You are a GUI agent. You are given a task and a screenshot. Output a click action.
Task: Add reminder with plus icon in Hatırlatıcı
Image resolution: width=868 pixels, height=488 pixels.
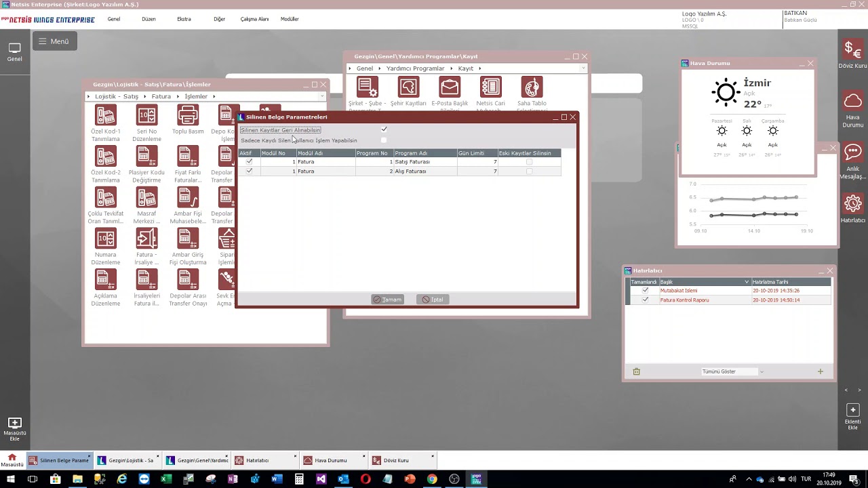pos(820,371)
